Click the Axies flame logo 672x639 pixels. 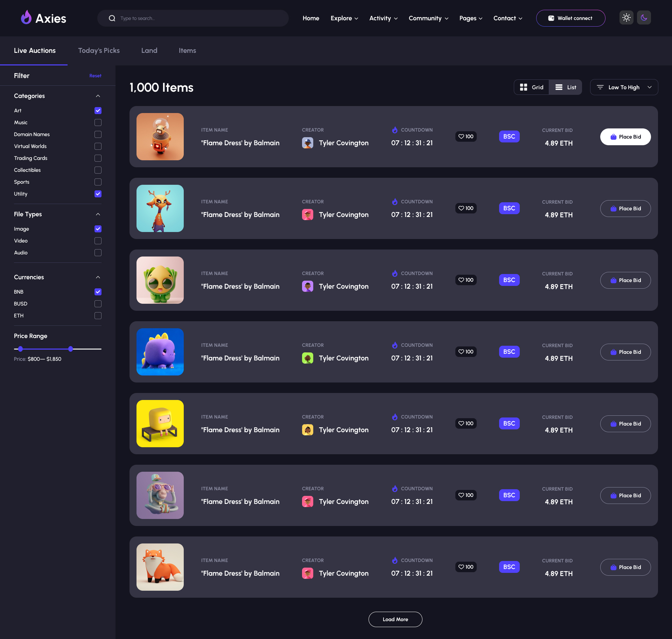(26, 17)
